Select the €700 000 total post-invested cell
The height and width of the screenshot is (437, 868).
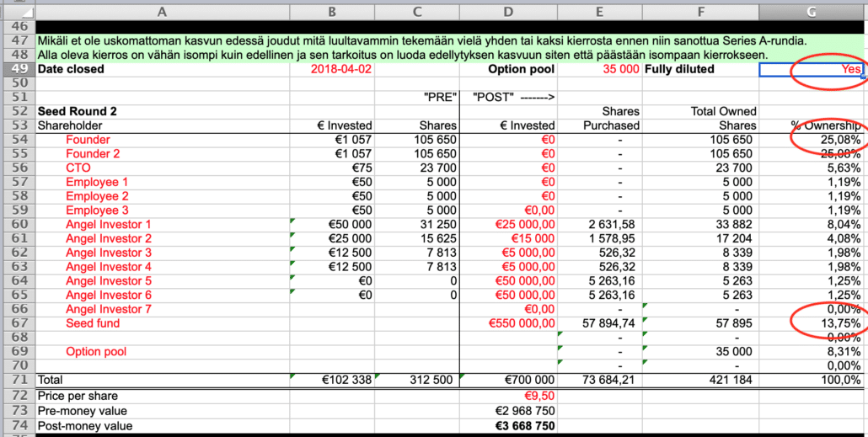tap(508, 380)
